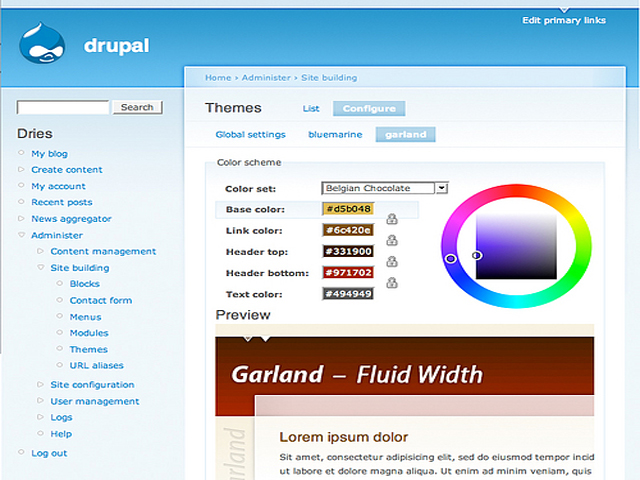Viewport: 640px width, 480px height.
Task: Click the Header bottom color field
Action: [x=347, y=273]
